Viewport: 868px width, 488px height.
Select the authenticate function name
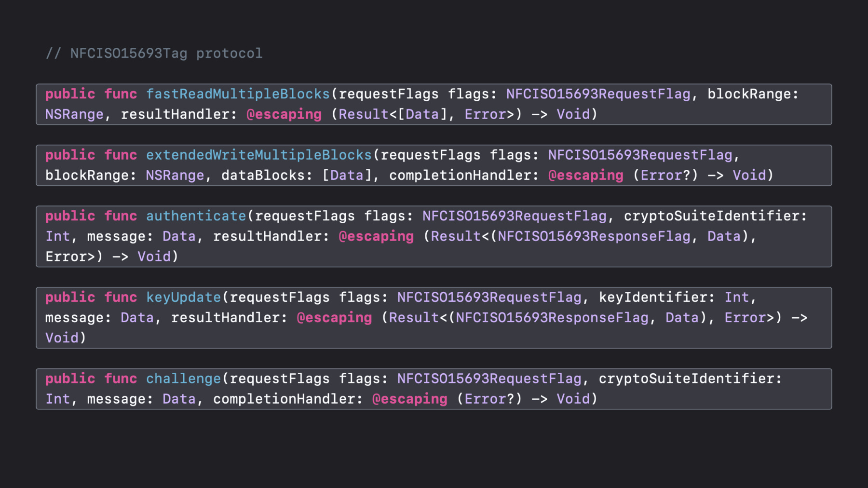tap(196, 216)
